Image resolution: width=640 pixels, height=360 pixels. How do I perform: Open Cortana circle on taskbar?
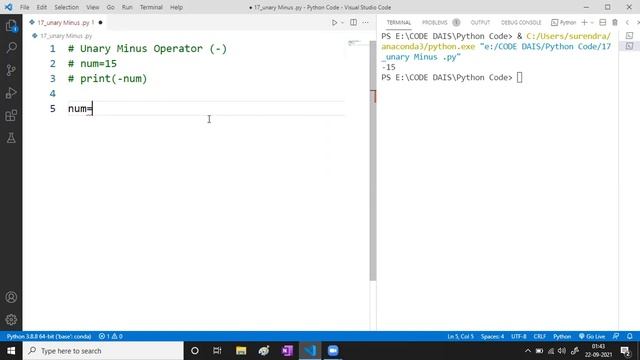[x=195, y=351]
